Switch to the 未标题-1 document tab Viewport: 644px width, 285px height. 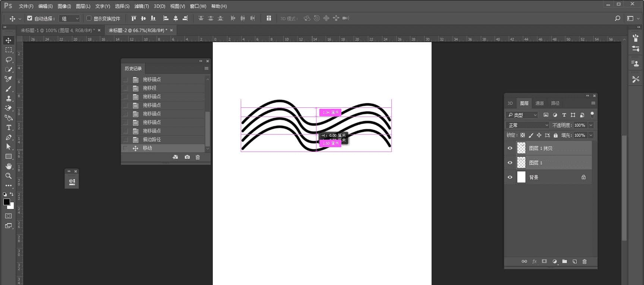pyautogui.click(x=58, y=30)
